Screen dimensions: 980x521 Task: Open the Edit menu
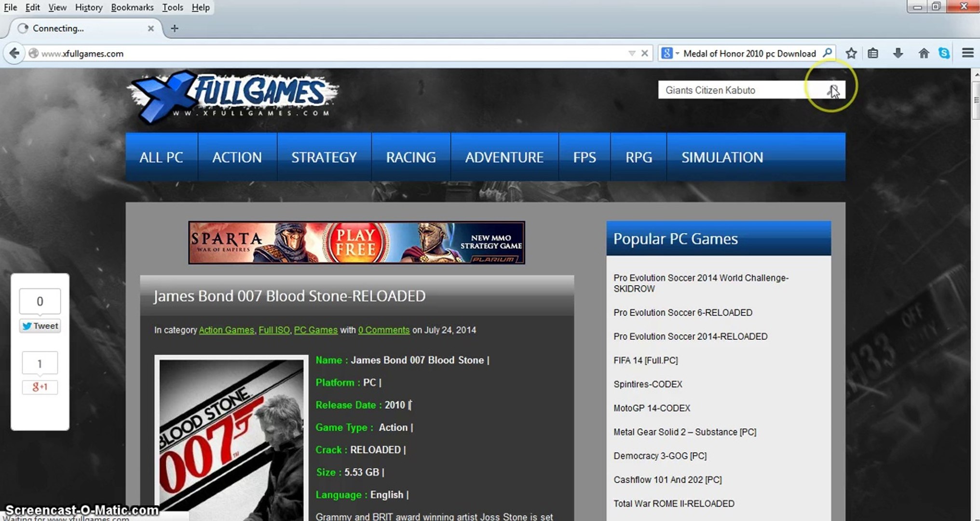click(x=32, y=7)
